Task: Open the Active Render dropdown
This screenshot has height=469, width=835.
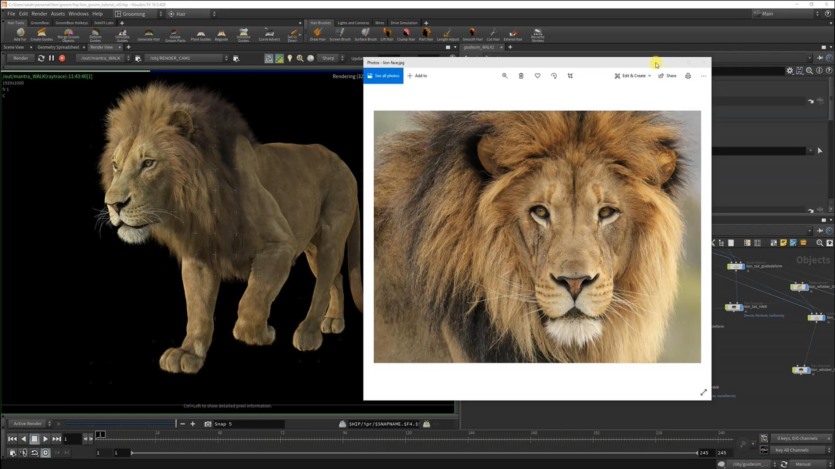Action: [x=30, y=424]
